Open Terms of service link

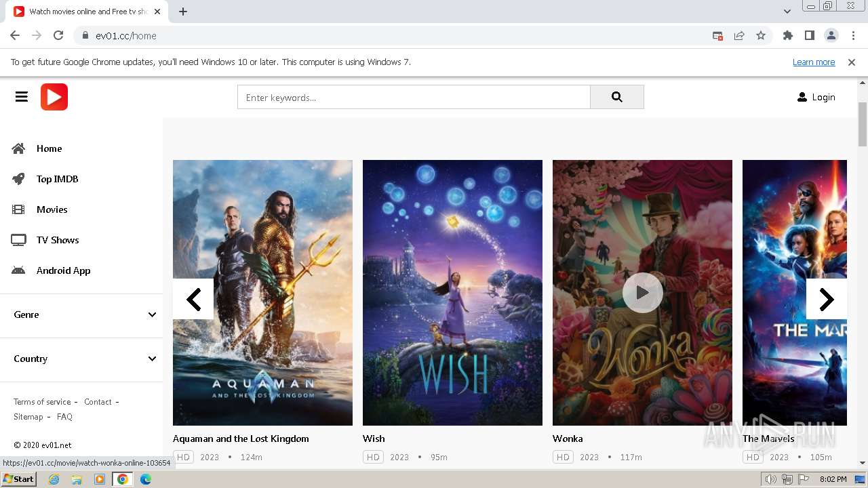click(42, 402)
